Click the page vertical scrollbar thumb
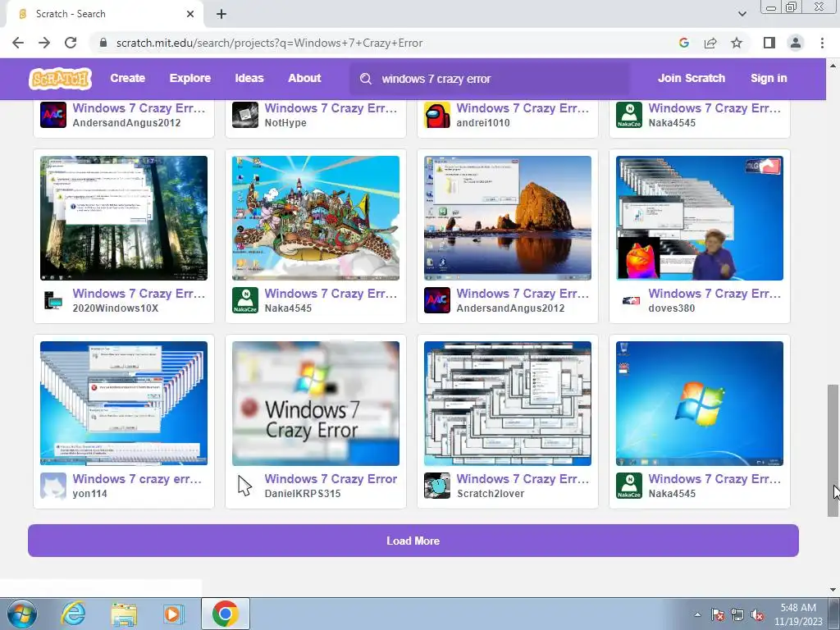Screen dimensions: 840x630 click(833, 450)
